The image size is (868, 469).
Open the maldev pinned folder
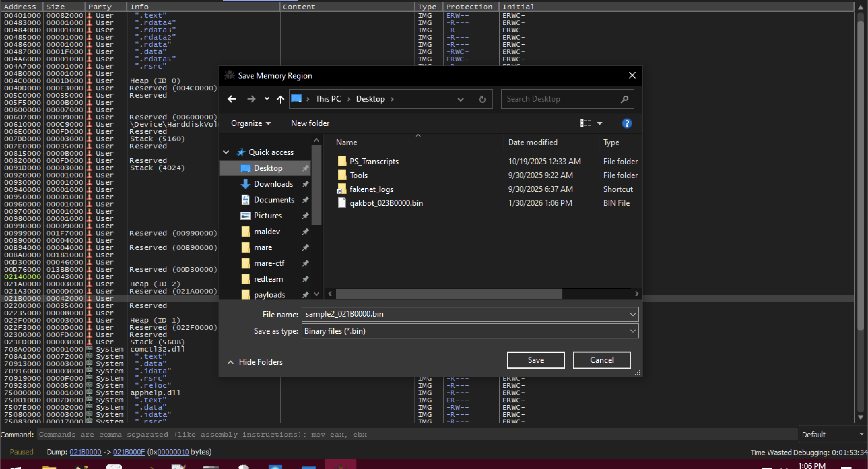pyautogui.click(x=267, y=231)
